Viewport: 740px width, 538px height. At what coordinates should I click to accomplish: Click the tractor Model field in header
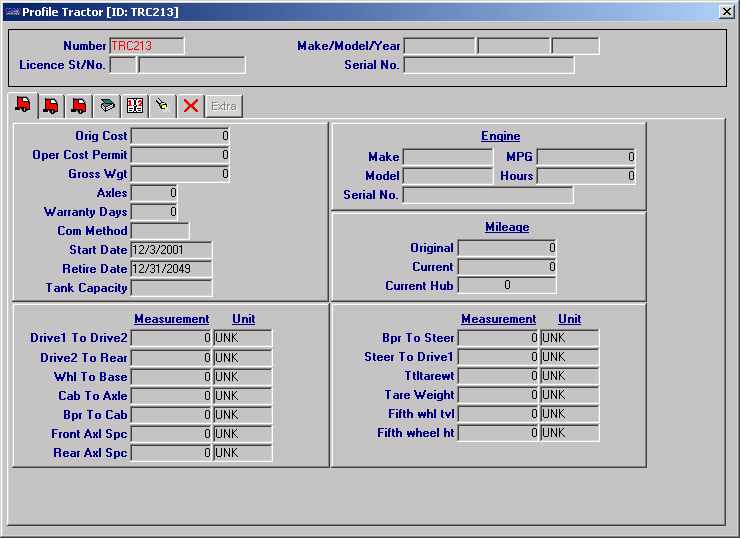point(513,46)
